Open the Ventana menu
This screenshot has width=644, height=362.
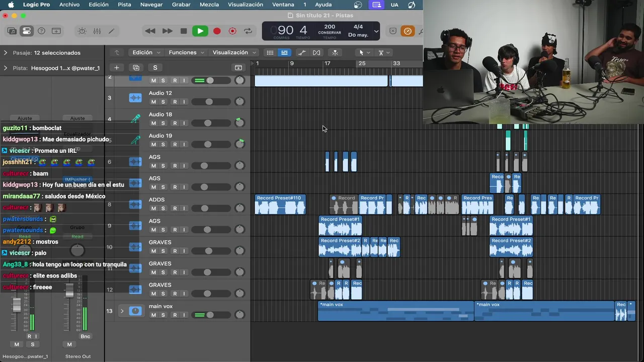point(283,5)
